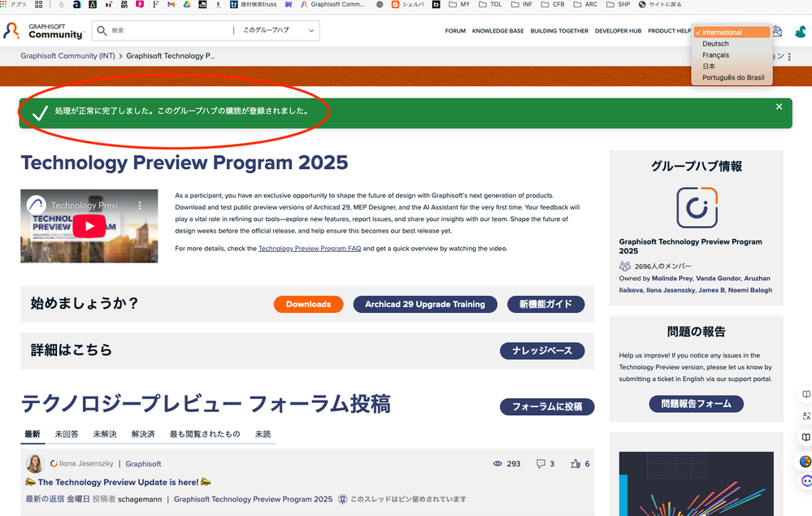The image size is (812, 516).
Task: Play the Technology Preview YouTube video
Action: click(89, 226)
